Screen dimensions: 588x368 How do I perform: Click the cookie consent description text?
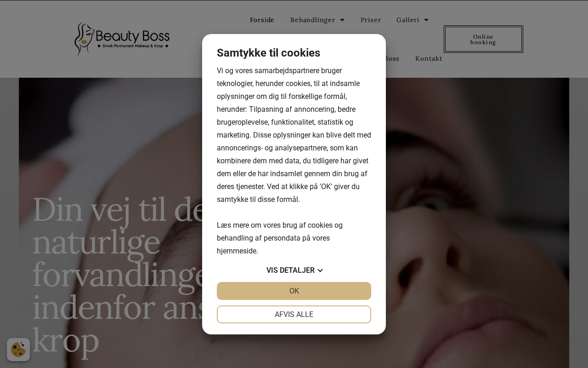click(294, 135)
